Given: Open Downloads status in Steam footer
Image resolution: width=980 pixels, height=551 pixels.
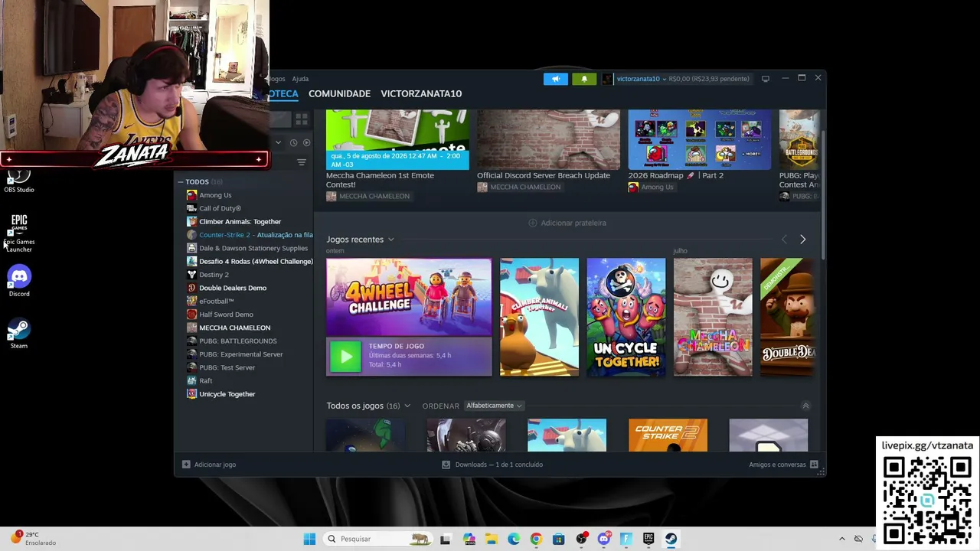Looking at the screenshot, I should coord(492,465).
